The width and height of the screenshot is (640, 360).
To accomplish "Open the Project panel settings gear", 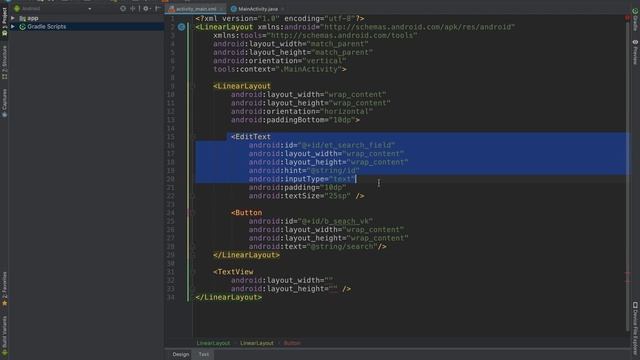I will click(x=146, y=8).
